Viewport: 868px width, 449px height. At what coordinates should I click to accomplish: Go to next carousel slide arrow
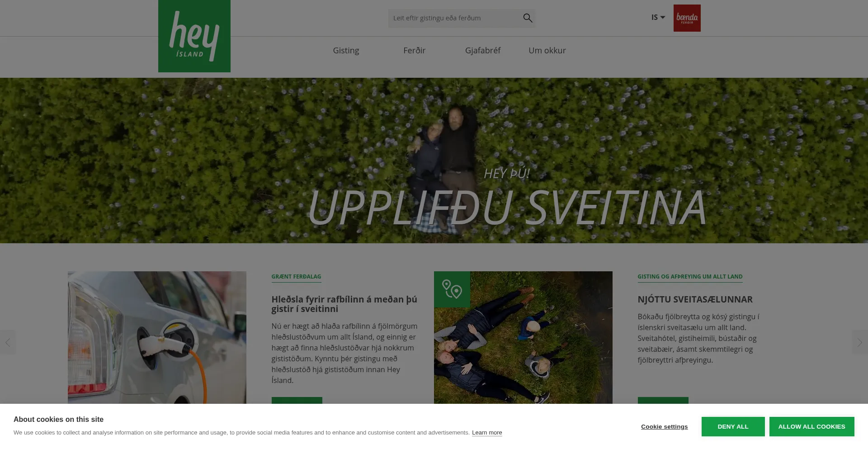(860, 342)
